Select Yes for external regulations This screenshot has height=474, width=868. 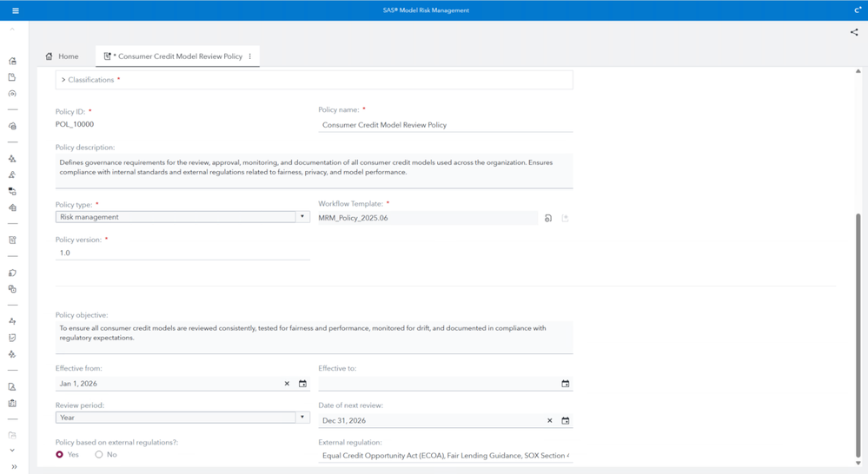60,455
